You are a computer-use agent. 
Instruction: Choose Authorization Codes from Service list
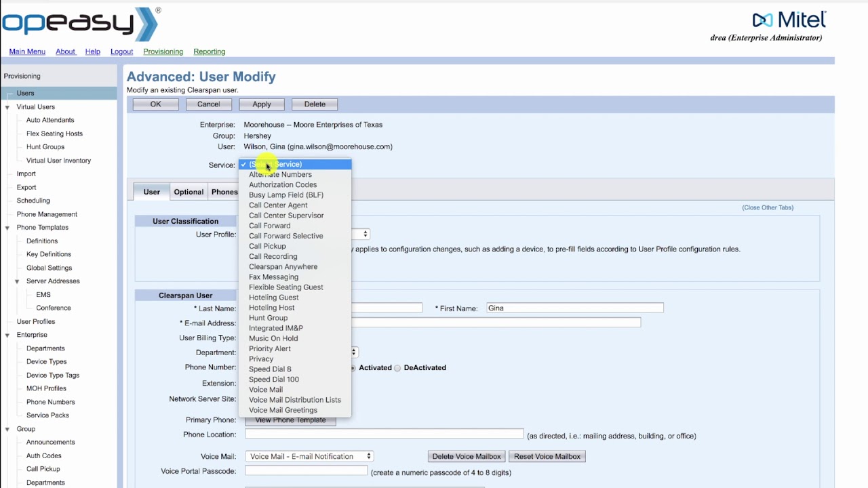pyautogui.click(x=295, y=184)
